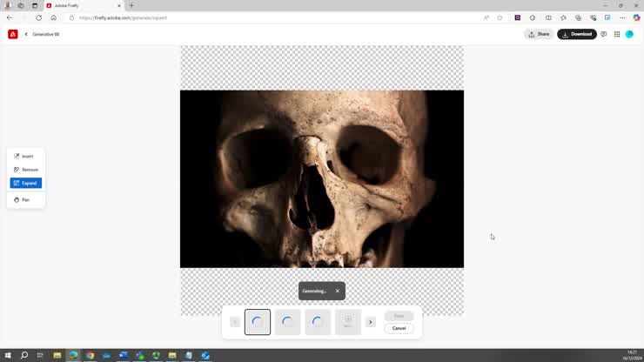The image size is (644, 362).
Task: Dismiss the Generating notification
Action: [x=337, y=291]
